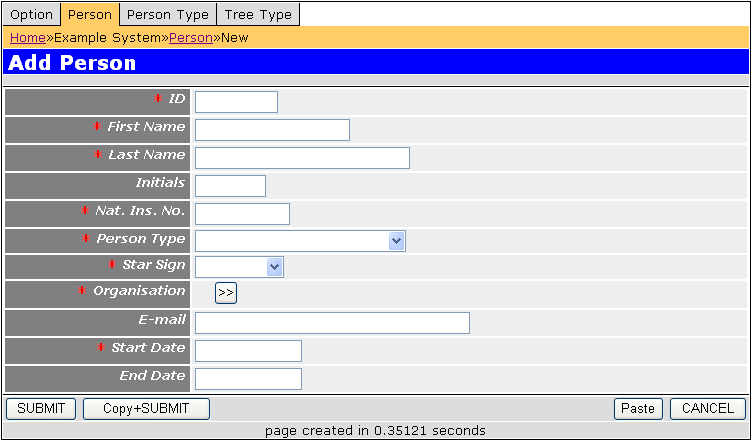Screen dimensions: 752x441
Task: Open the Person Type dropdown
Action: pos(300,241)
